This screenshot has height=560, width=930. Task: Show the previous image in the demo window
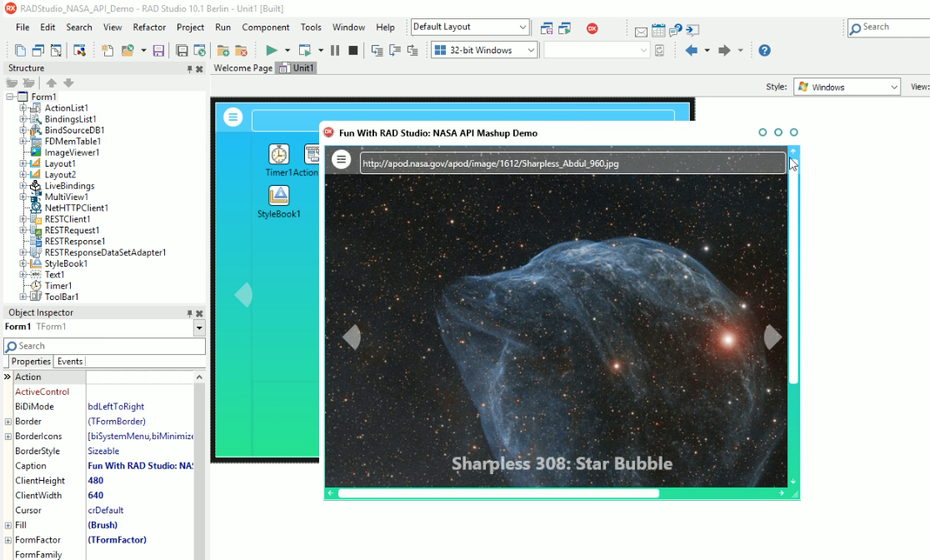352,337
